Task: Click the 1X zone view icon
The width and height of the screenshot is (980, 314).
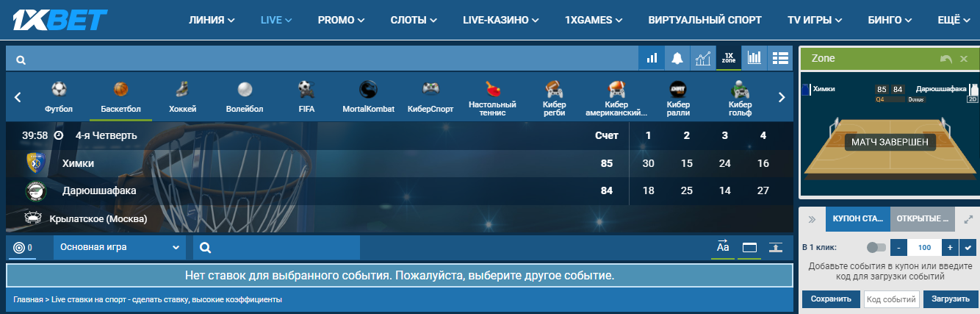Action: click(x=728, y=58)
